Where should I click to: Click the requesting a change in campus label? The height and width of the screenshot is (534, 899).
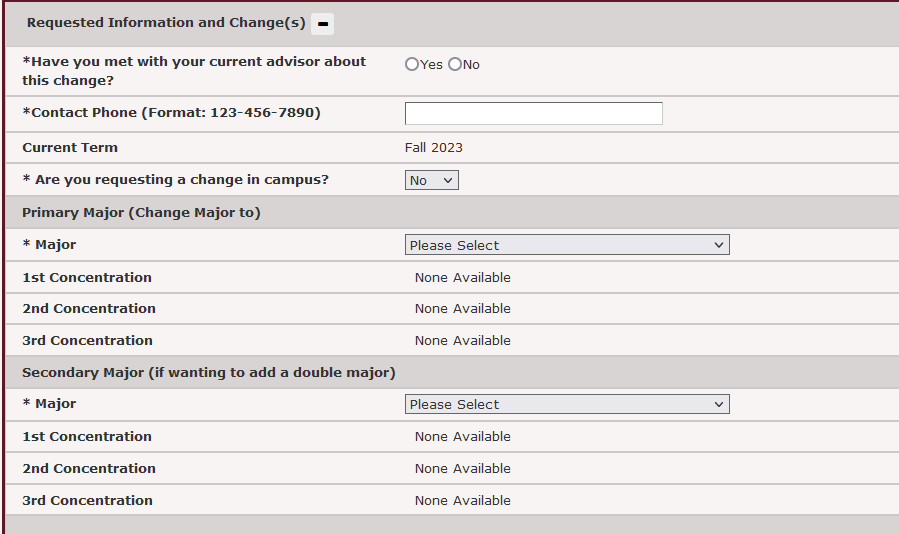click(x=175, y=180)
